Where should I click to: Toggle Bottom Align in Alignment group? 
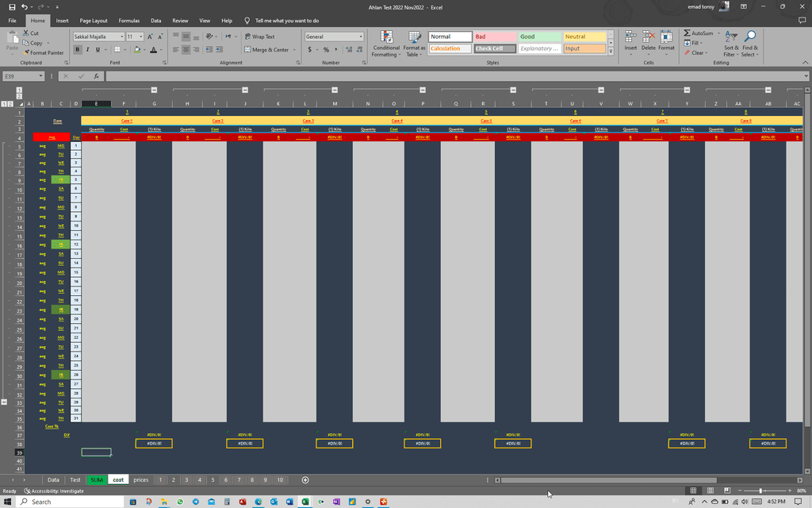196,37
